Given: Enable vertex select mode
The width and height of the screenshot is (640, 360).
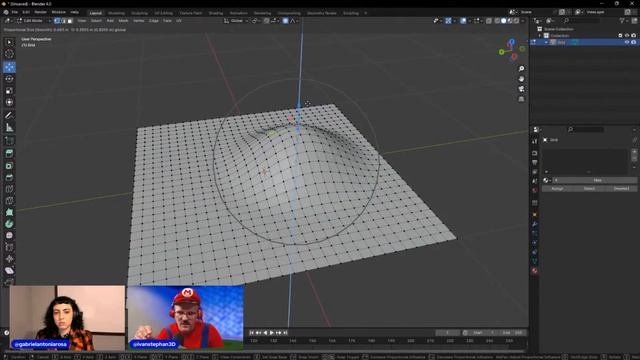Looking at the screenshot, I should pyautogui.click(x=58, y=20).
